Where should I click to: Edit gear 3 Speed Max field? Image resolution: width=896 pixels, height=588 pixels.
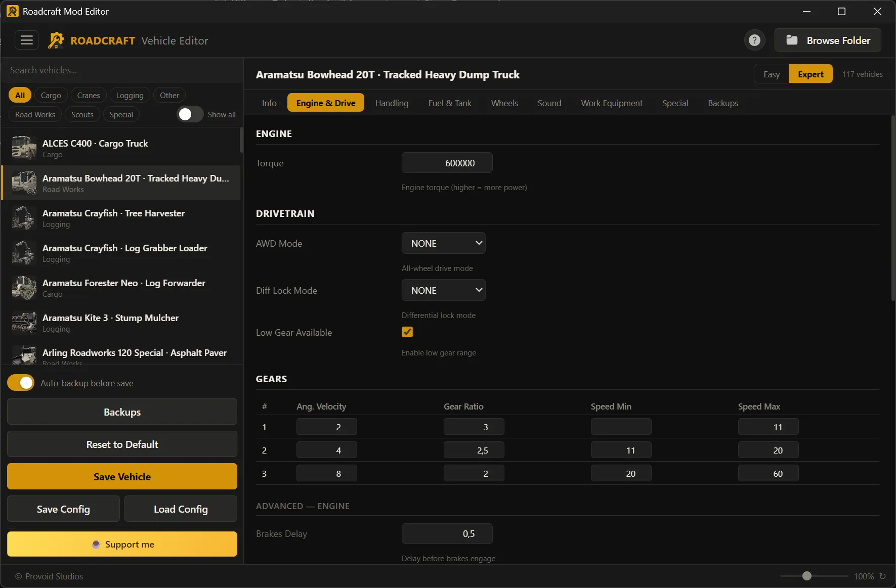768,473
